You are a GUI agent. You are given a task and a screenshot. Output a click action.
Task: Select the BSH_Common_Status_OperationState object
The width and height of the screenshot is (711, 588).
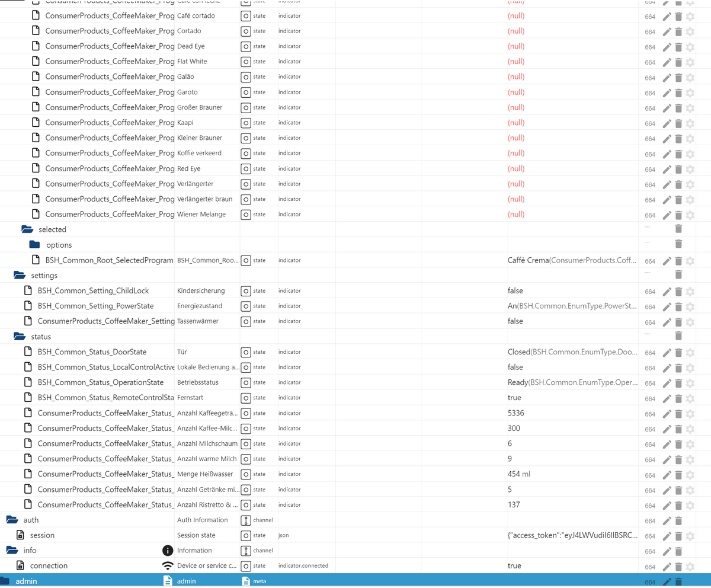(101, 382)
